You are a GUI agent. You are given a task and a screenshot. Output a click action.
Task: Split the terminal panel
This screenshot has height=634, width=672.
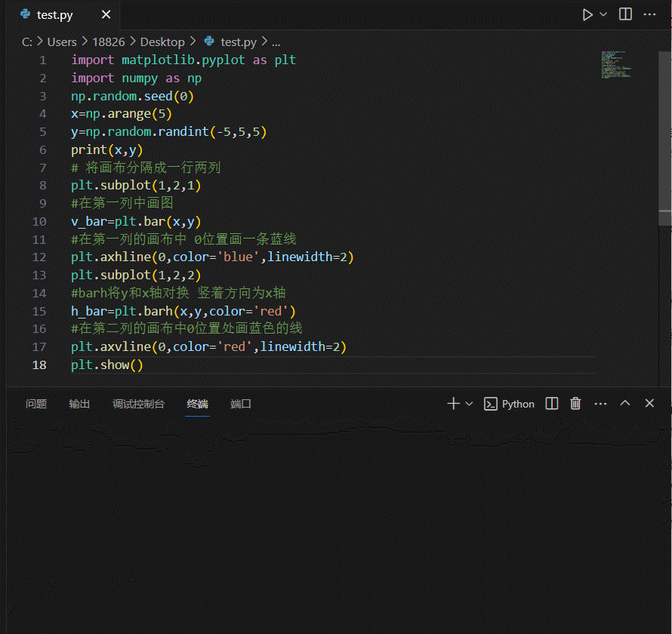click(552, 404)
